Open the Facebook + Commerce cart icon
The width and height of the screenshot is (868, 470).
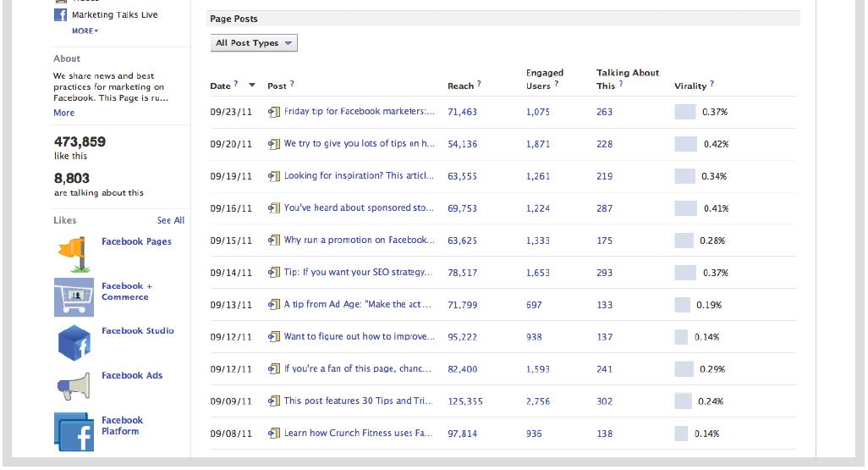[x=74, y=296]
